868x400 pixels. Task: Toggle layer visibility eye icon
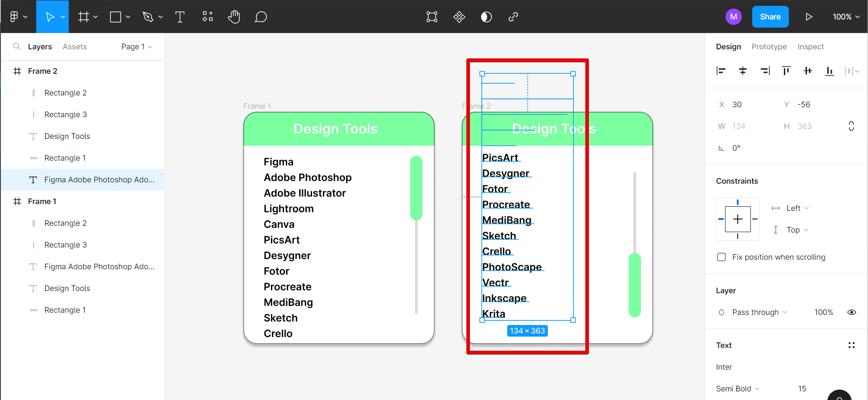[851, 312]
